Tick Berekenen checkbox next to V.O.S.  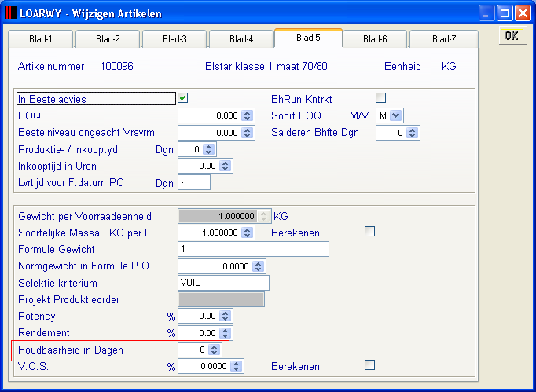[x=369, y=365]
